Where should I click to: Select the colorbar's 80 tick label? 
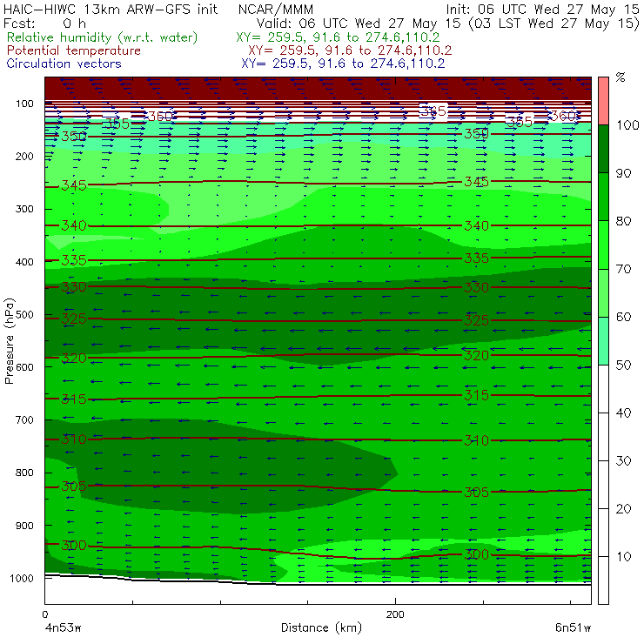click(x=623, y=221)
